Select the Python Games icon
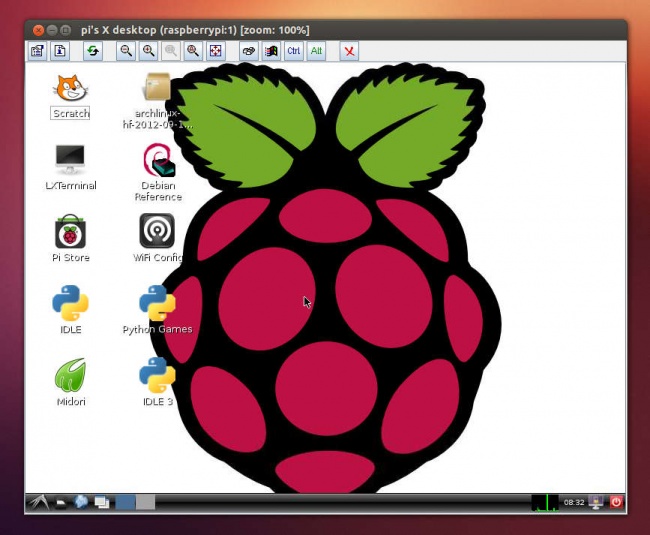The image size is (650, 535). pos(157,303)
